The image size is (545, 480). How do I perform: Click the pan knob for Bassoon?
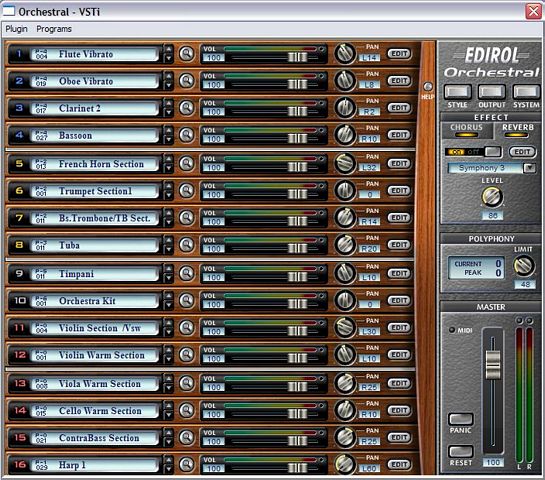(x=345, y=135)
